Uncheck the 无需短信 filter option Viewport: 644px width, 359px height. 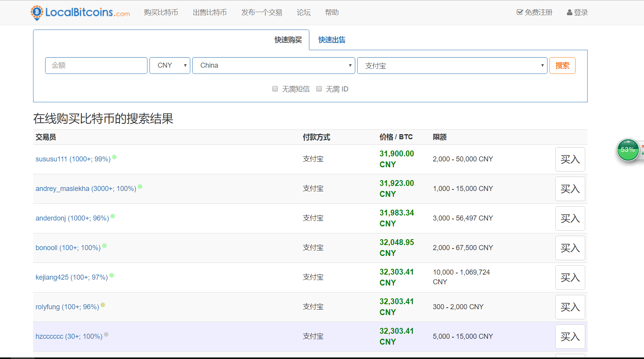(x=275, y=89)
